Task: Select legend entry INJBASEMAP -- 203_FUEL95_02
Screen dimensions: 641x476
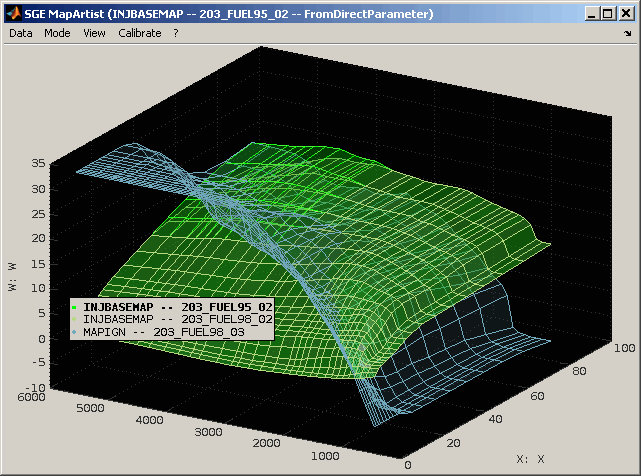Action: tap(178, 307)
